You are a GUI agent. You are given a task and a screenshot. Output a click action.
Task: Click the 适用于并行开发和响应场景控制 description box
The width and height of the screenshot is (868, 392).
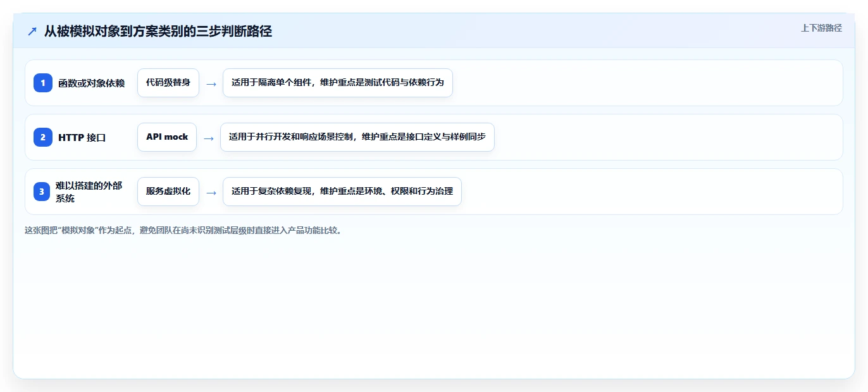357,137
